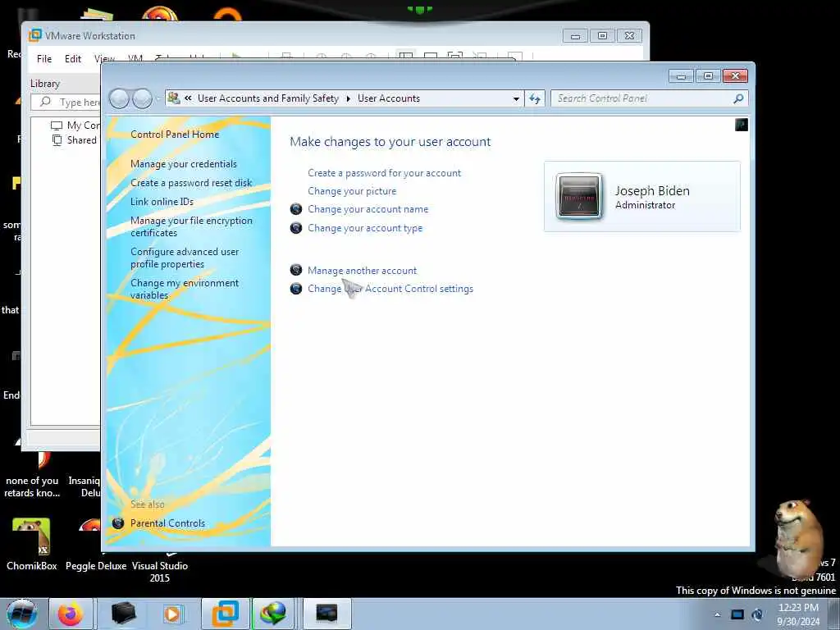Select Shared VMs in VMware Library tree
Screen dimensions: 840x630
[75, 140]
